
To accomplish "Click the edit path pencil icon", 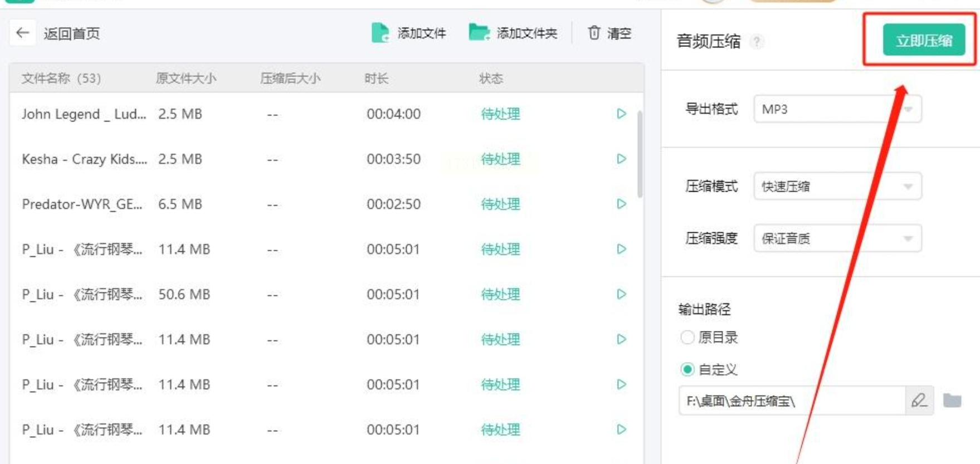I will [919, 400].
